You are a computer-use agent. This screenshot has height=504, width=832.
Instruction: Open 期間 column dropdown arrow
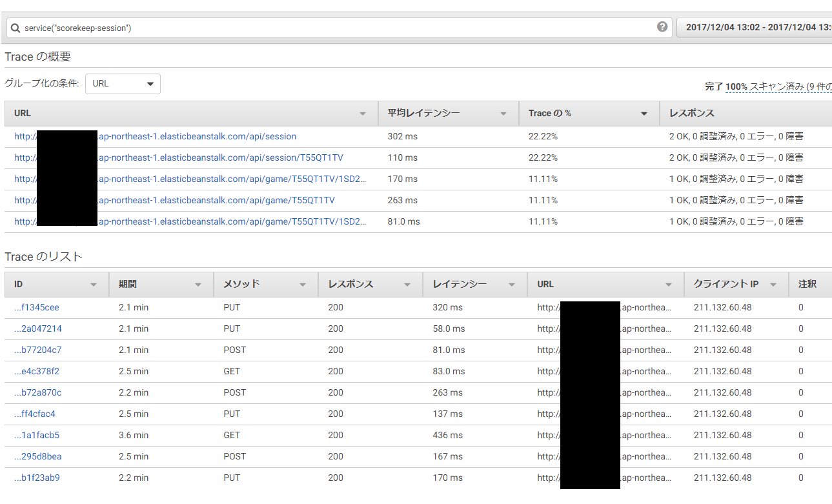198,285
